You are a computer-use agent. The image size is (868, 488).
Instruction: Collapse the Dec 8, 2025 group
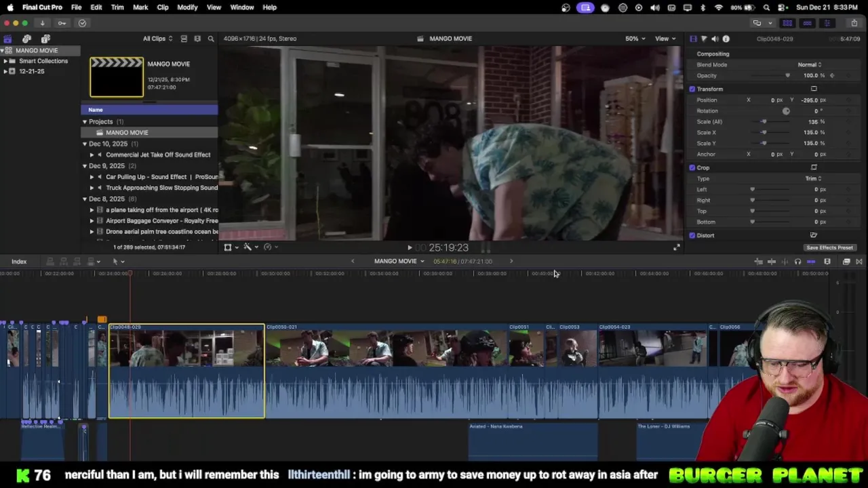click(85, 199)
